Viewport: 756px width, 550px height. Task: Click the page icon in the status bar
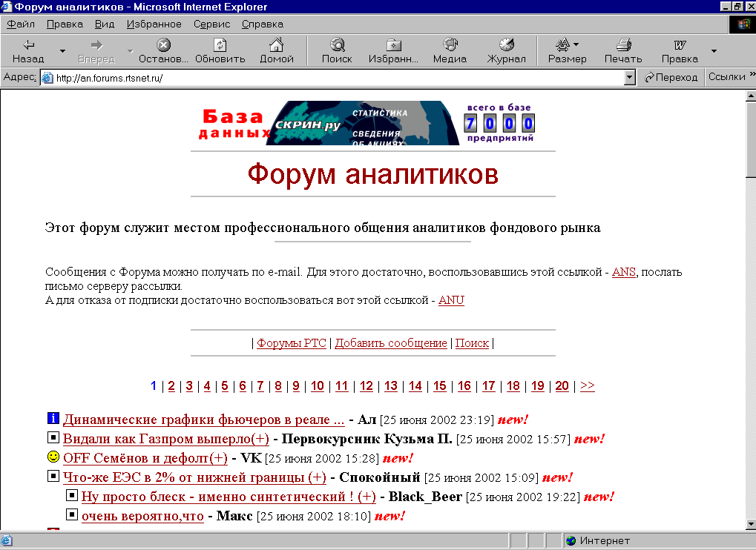pyautogui.click(x=7, y=541)
